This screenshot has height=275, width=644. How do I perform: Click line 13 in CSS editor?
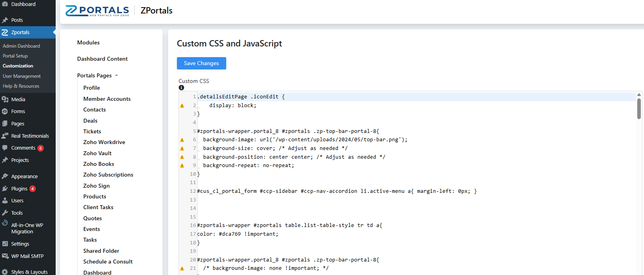tap(318, 200)
